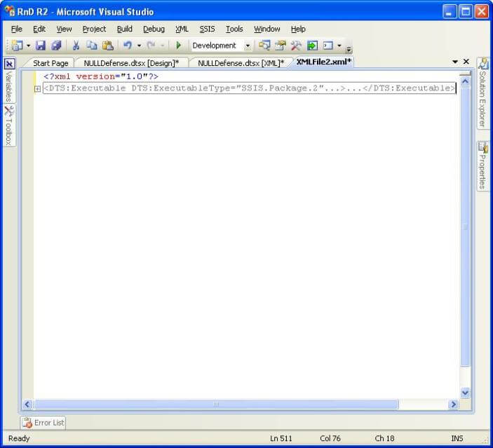
Task: Open the Debug menu
Action: tap(154, 29)
